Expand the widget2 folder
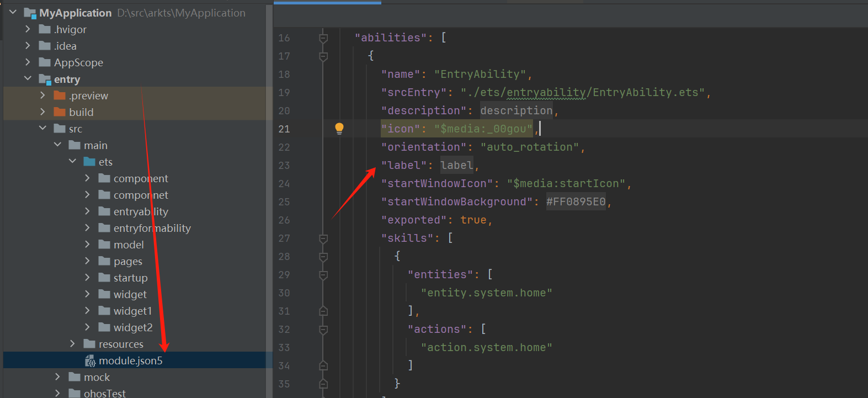Viewport: 868px width, 398px height. pyautogui.click(x=87, y=327)
